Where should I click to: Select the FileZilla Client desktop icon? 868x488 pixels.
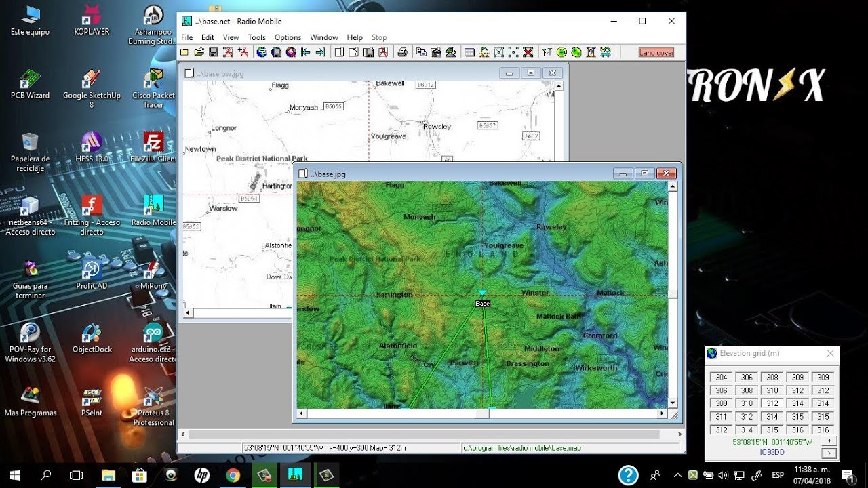click(x=154, y=147)
